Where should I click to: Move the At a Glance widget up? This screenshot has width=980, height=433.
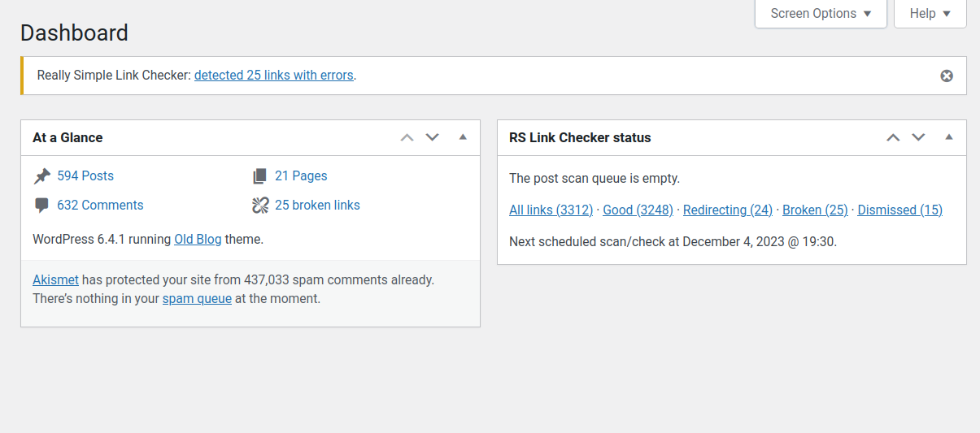coord(407,137)
